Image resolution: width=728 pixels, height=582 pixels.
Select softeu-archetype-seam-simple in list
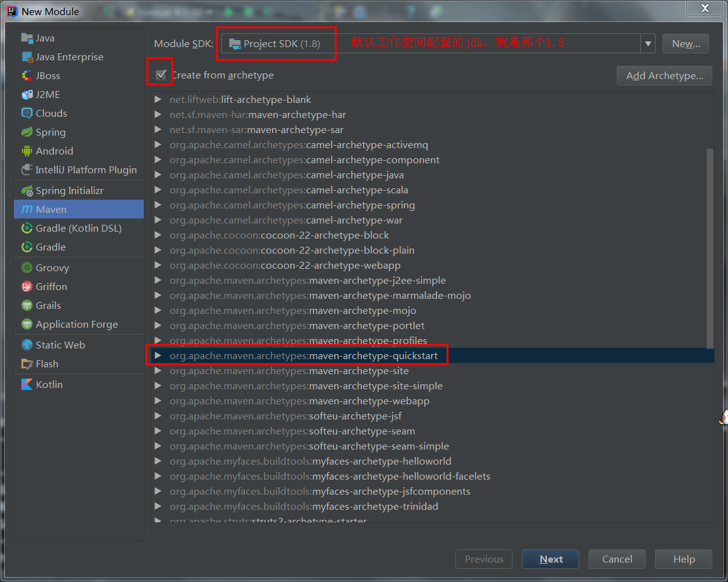pos(432,446)
